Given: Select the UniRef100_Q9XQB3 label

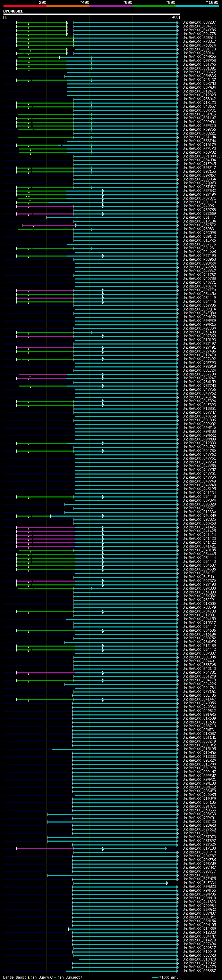Looking at the screenshot, I should (x=199, y=589).
